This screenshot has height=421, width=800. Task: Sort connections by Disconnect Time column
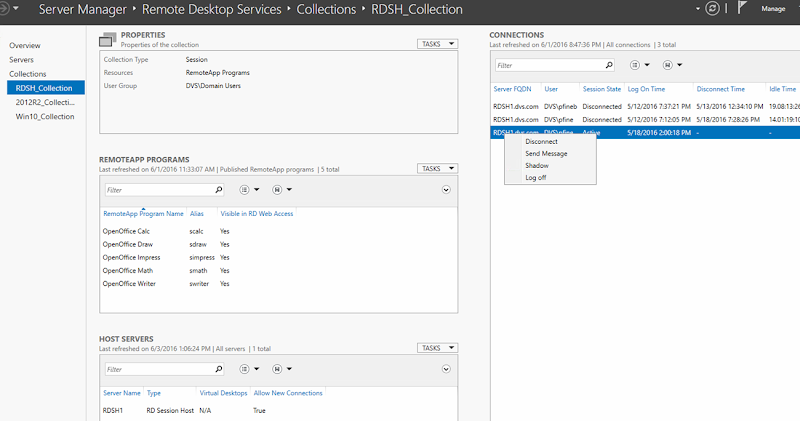(x=720, y=89)
